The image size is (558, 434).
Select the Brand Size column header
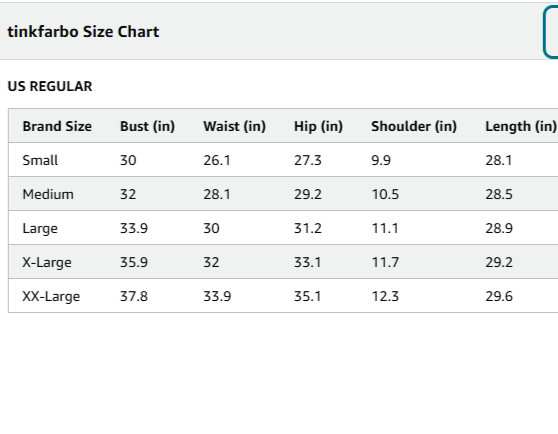57,126
